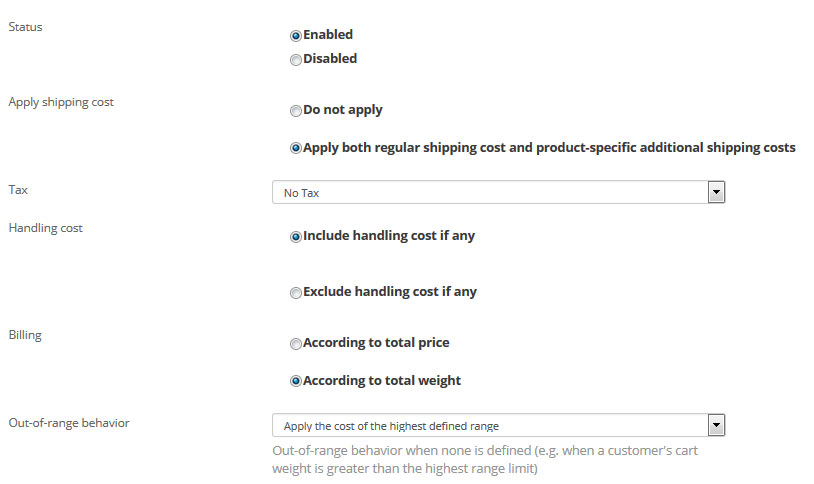This screenshot has width=814, height=484.
Task: Click the Out-of-range behavior label
Action: pyautogui.click(x=68, y=422)
